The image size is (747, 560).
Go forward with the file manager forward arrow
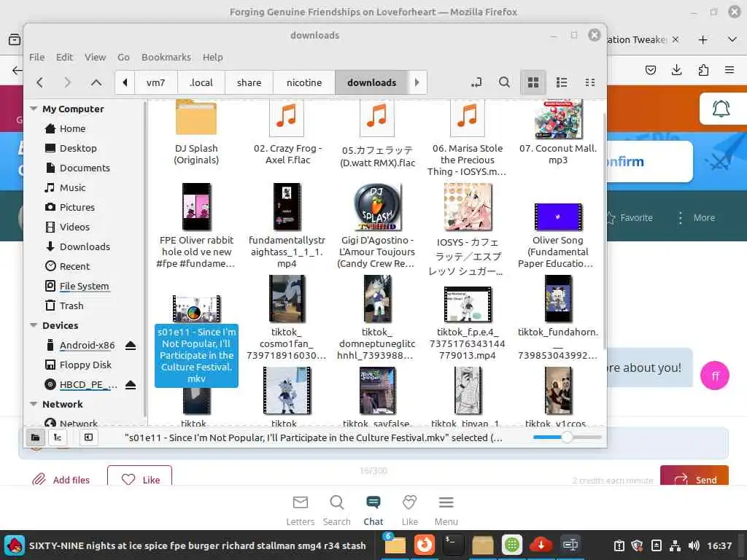[67, 82]
